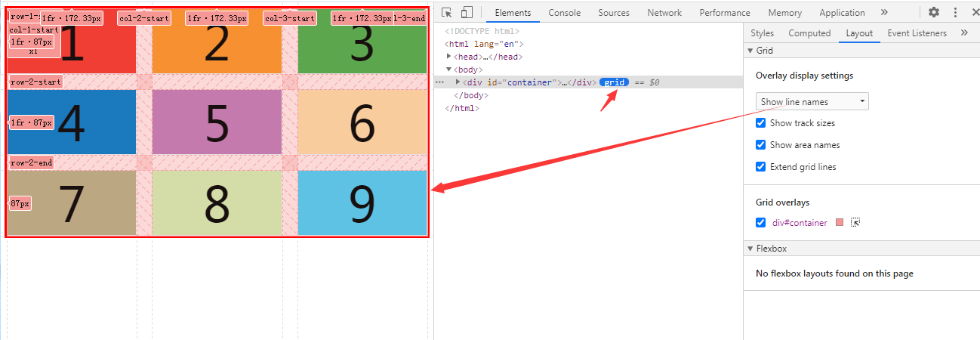Show more sidebar tabs next to Event Listeners

[964, 33]
